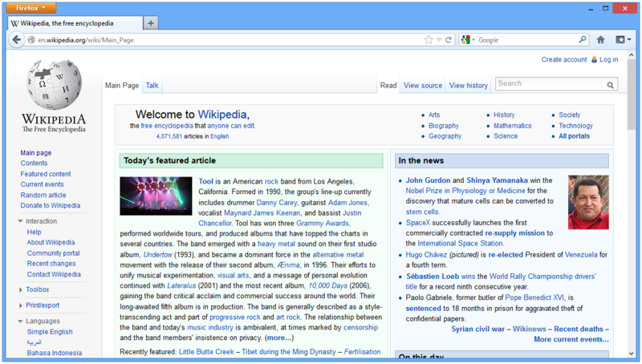
Task: Click the vertical scrollbar thumb
Action: tap(632, 96)
